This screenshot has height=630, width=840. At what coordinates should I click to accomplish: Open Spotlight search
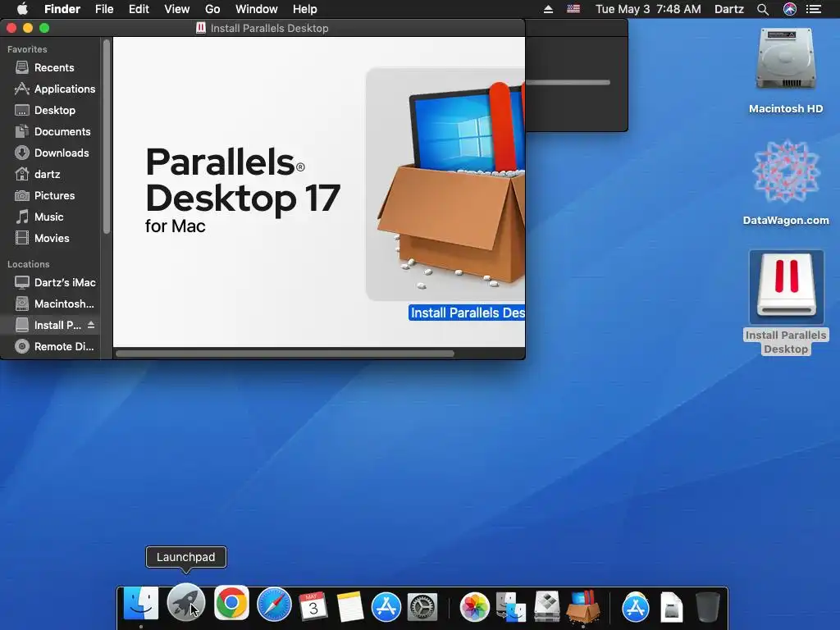pos(763,9)
